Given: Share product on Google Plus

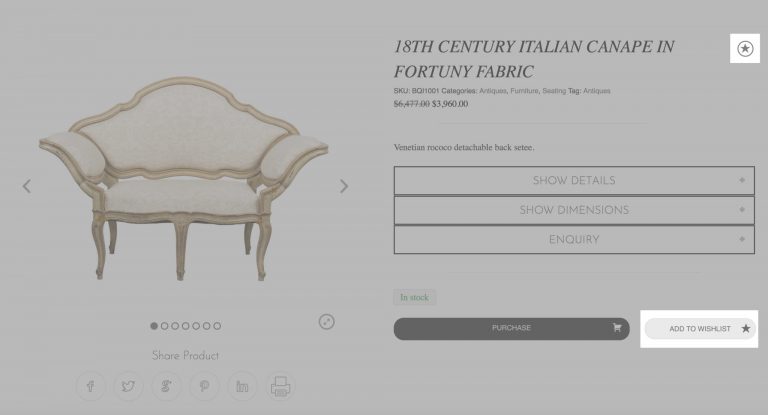Looking at the screenshot, I should click(x=167, y=386).
